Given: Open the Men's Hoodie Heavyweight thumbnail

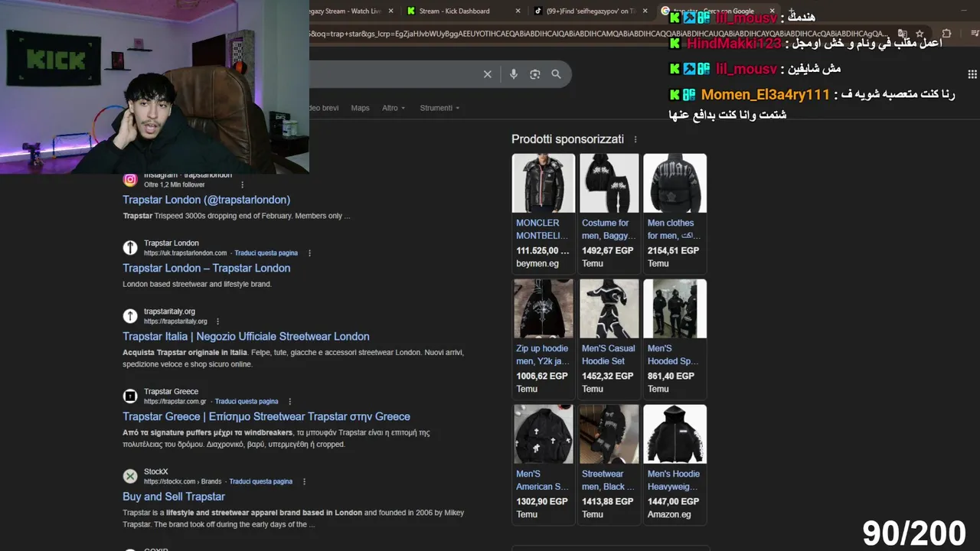Looking at the screenshot, I should click(675, 434).
